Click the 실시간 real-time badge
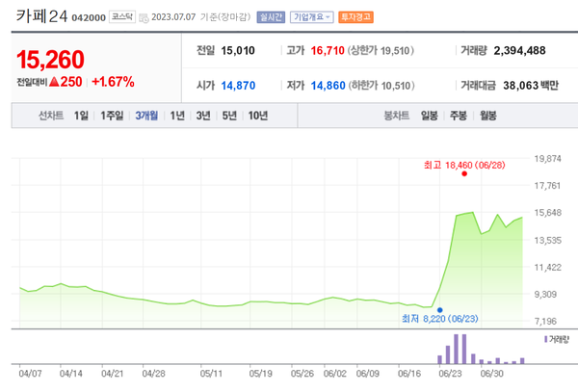The image size is (578, 392). [x=272, y=17]
